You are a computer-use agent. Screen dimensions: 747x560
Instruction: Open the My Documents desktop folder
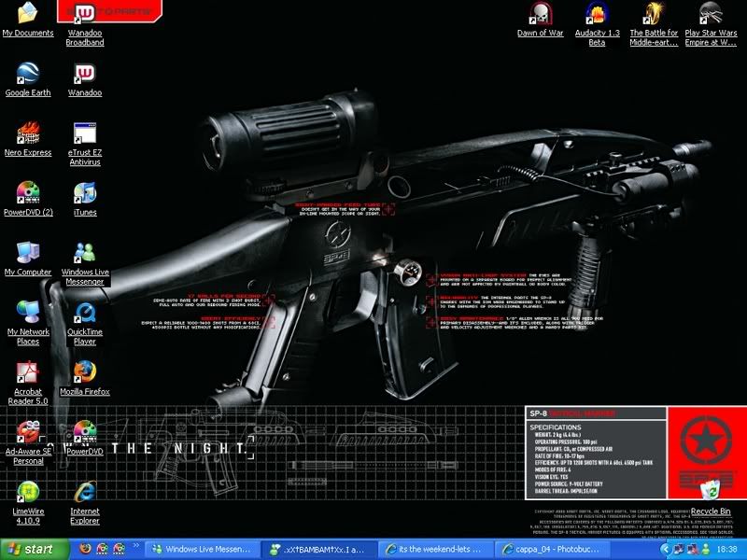(x=28, y=20)
